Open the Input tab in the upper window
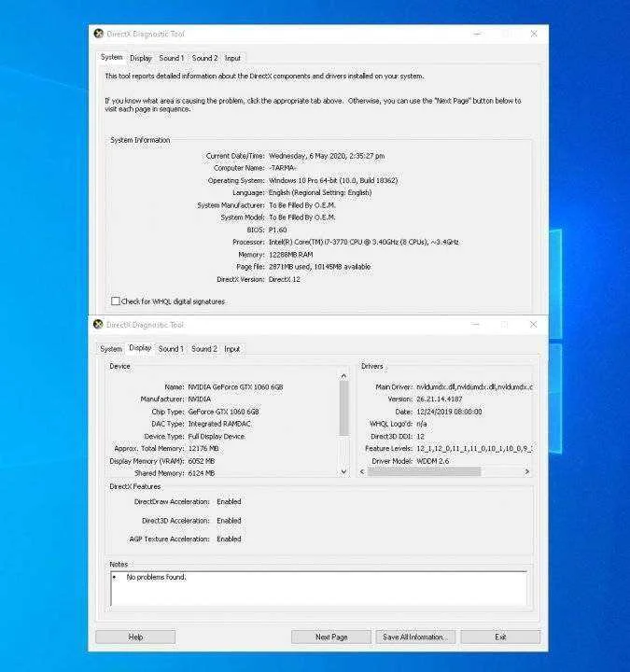This screenshot has height=672, width=630. pos(232,58)
